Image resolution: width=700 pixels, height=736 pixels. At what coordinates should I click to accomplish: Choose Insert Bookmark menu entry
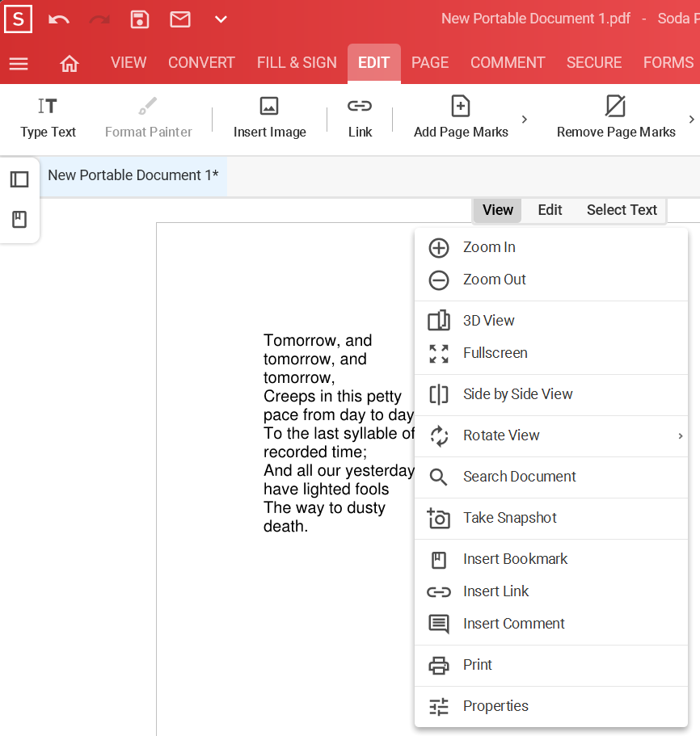tap(551, 559)
